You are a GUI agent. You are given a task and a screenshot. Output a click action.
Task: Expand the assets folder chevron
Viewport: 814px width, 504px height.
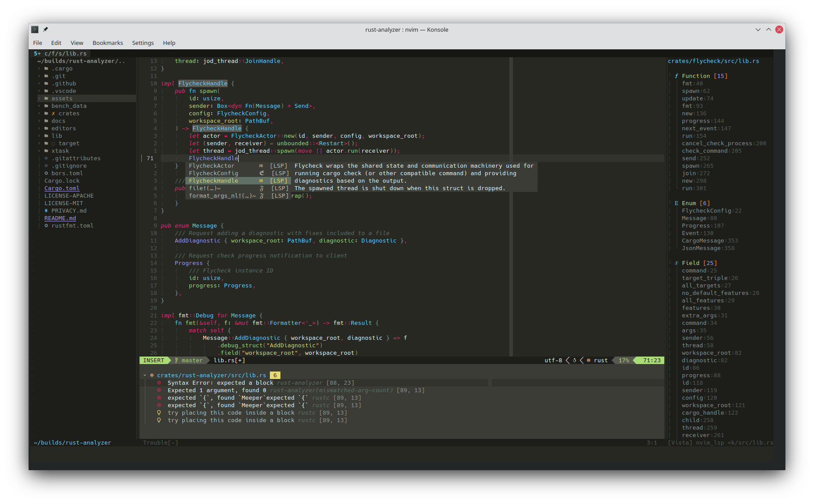(39, 99)
